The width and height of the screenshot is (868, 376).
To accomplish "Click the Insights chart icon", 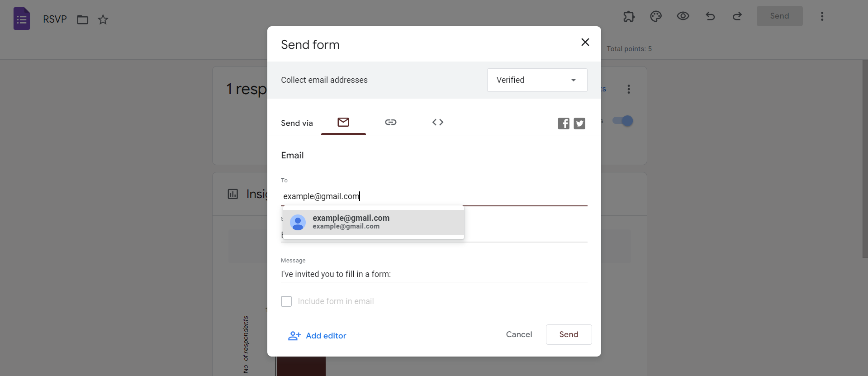I will pos(233,194).
